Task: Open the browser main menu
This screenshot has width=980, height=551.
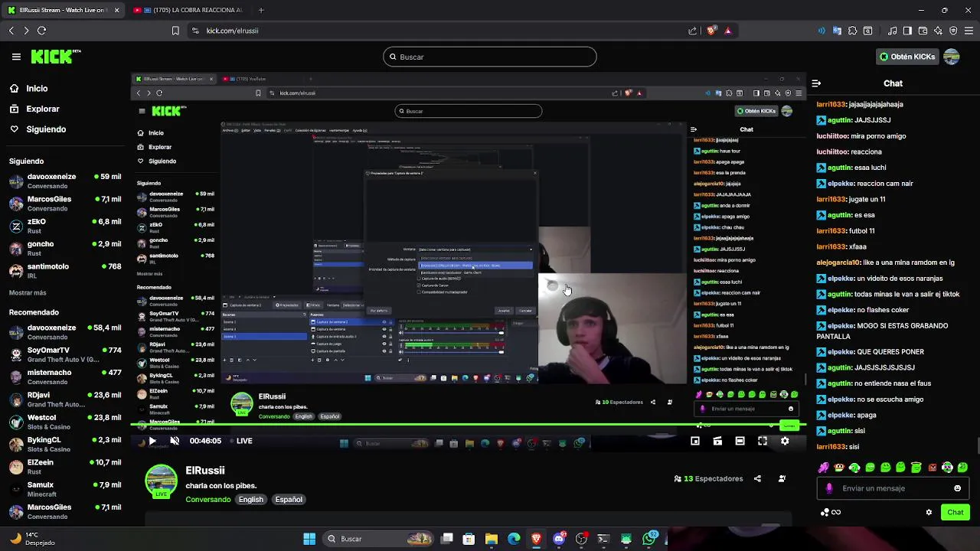Action: (969, 31)
